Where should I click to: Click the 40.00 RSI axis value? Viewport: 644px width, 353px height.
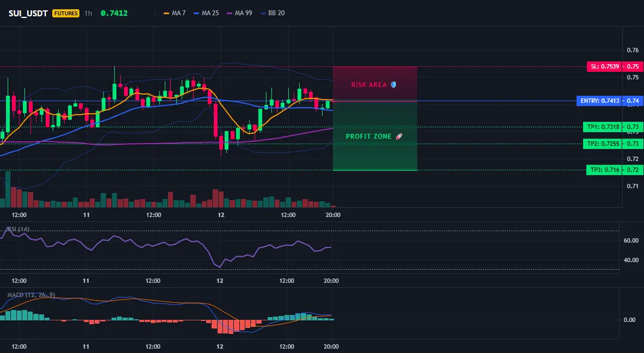631,260
